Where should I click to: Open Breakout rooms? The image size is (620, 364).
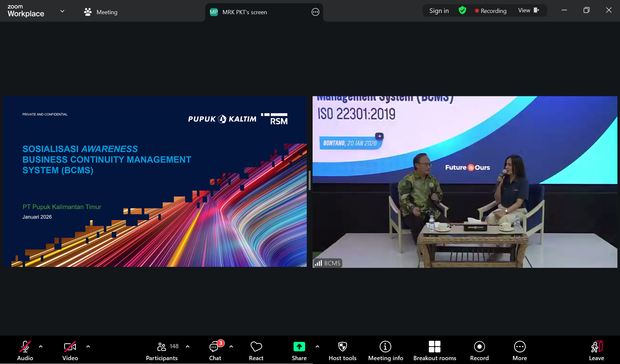coord(435,350)
